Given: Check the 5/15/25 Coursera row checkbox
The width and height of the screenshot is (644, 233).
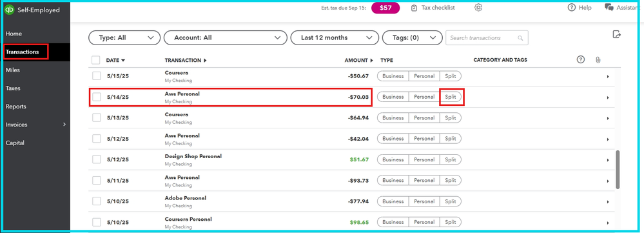Looking at the screenshot, I should (97, 76).
